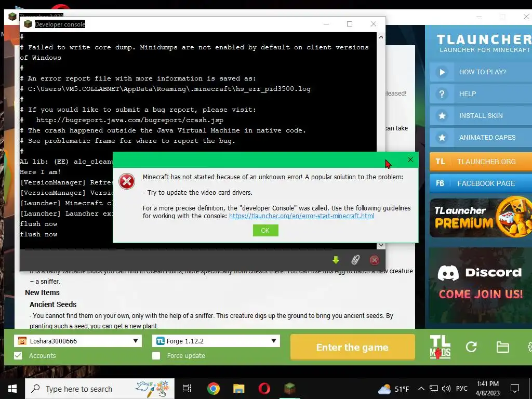Open Task View on the taskbar
This screenshot has width=532, height=399.
(x=187, y=389)
